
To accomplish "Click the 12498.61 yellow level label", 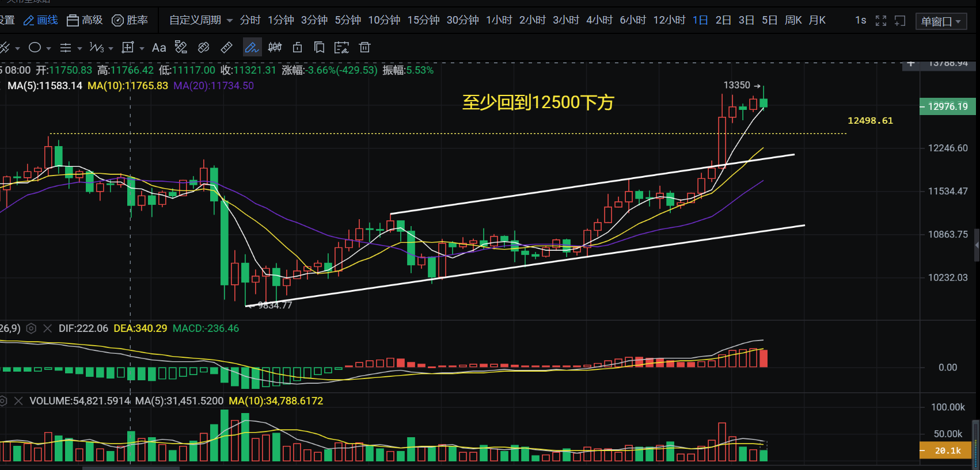I will (870, 120).
